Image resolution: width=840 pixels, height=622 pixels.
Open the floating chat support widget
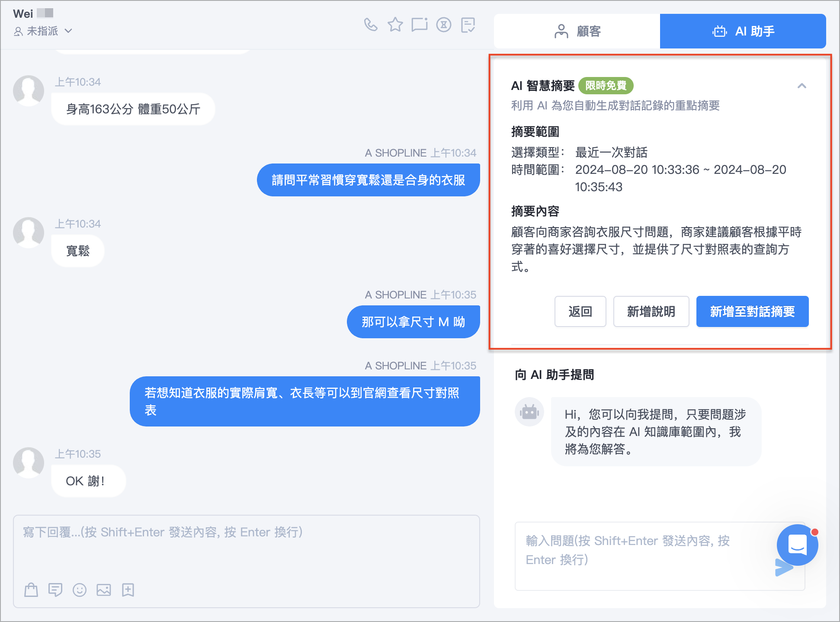click(798, 545)
